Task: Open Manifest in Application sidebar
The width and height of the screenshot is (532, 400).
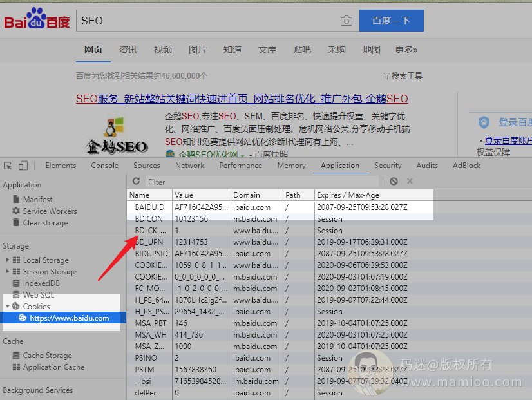Action: coord(37,200)
